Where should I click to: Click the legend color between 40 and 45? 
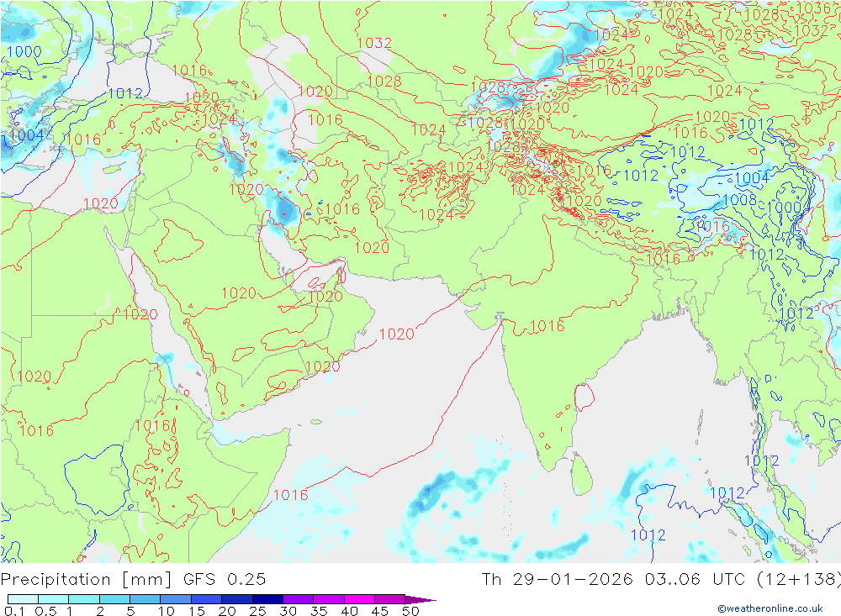(359, 599)
